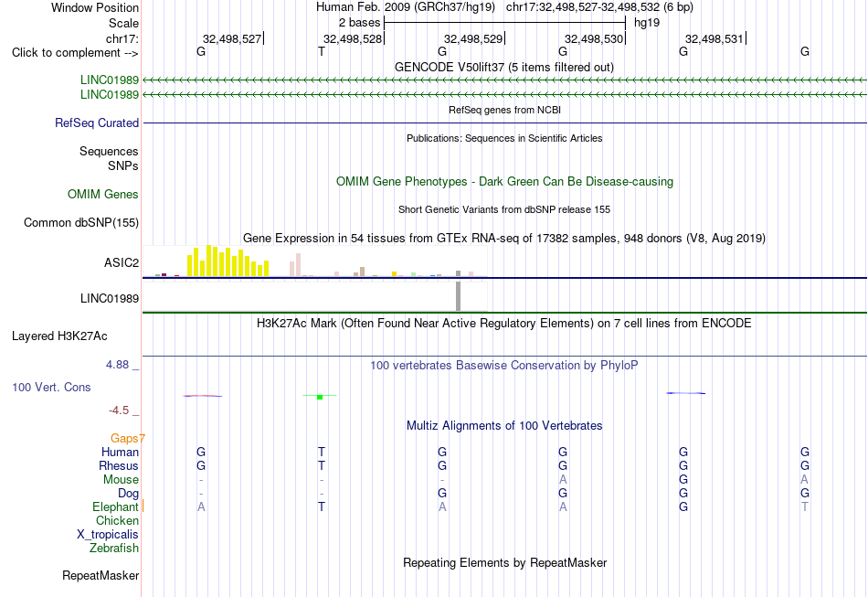Select the X_tropicalis species row label

click(108, 535)
